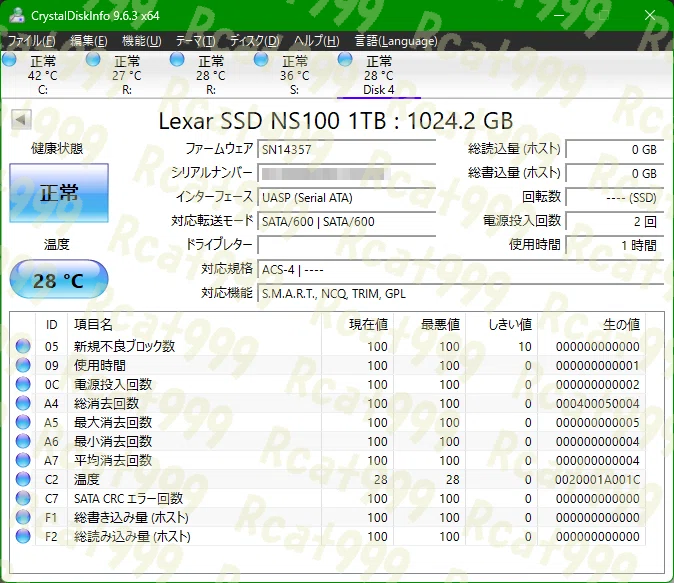Viewport: 674px width, 583px height.
Task: Click status orb of C2 温度 row
Action: pyautogui.click(x=23, y=479)
